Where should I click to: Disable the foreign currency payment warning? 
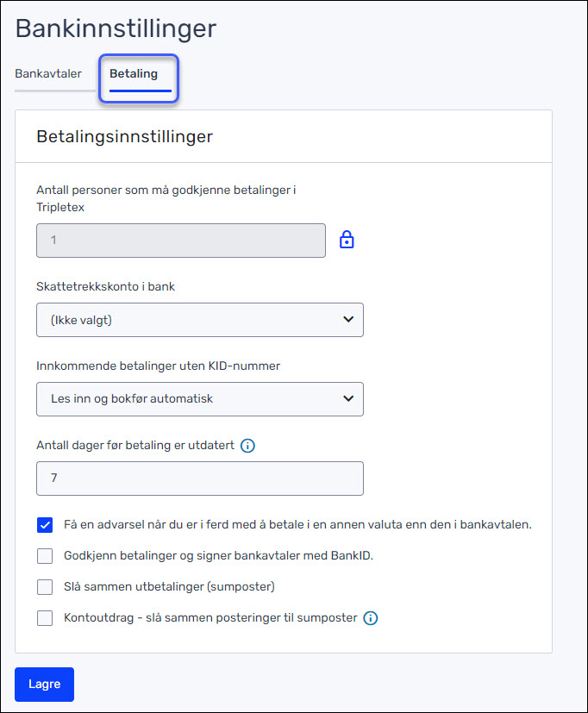tap(44, 524)
